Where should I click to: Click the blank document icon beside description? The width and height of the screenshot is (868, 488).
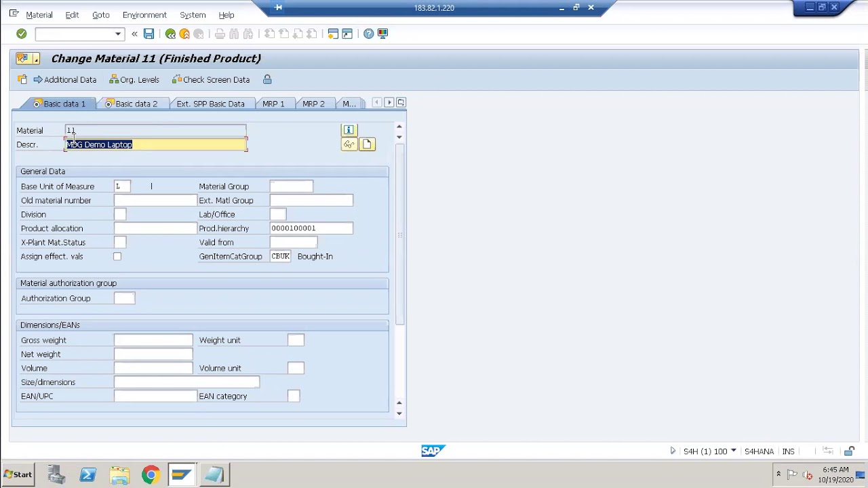(367, 144)
